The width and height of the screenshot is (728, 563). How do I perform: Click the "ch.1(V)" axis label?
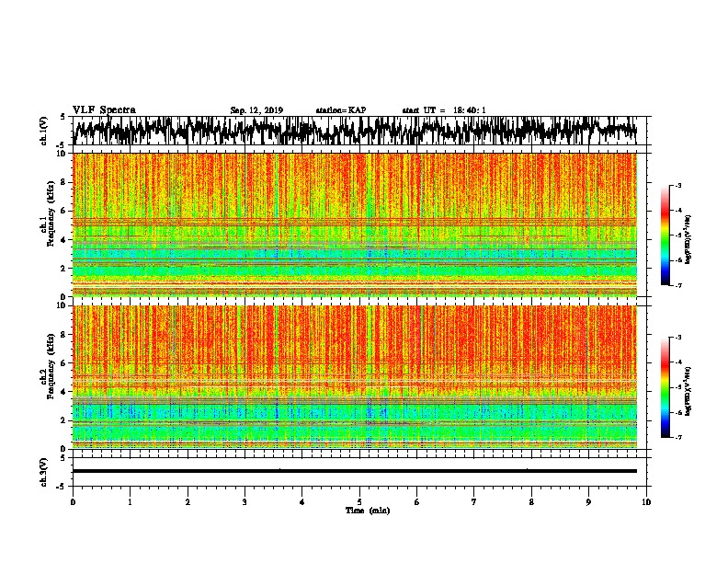tap(44, 131)
